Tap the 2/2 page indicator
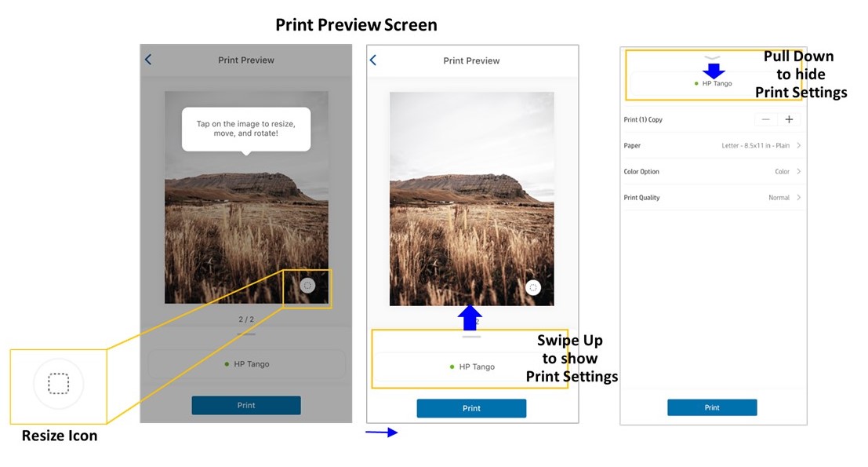The height and width of the screenshot is (467, 868). 245,319
